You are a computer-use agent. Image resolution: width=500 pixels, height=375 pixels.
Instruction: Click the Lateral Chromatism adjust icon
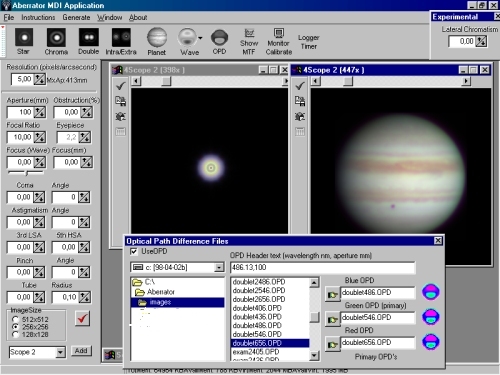481,42
